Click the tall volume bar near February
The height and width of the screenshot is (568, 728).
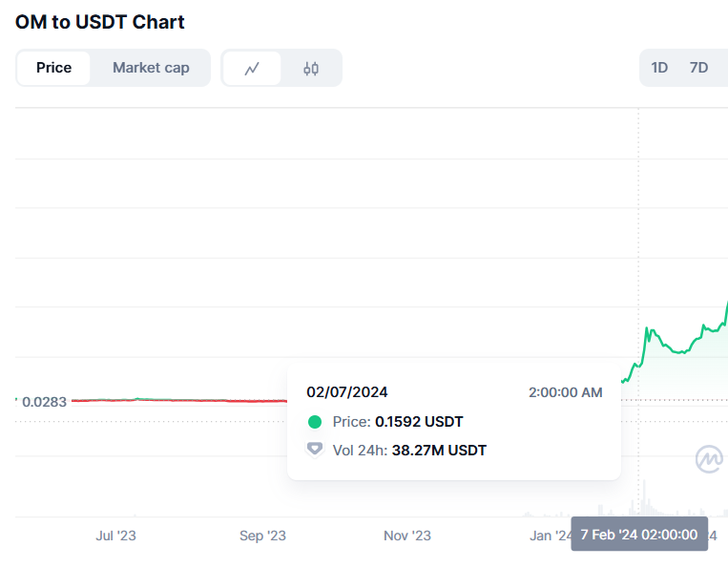click(644, 498)
